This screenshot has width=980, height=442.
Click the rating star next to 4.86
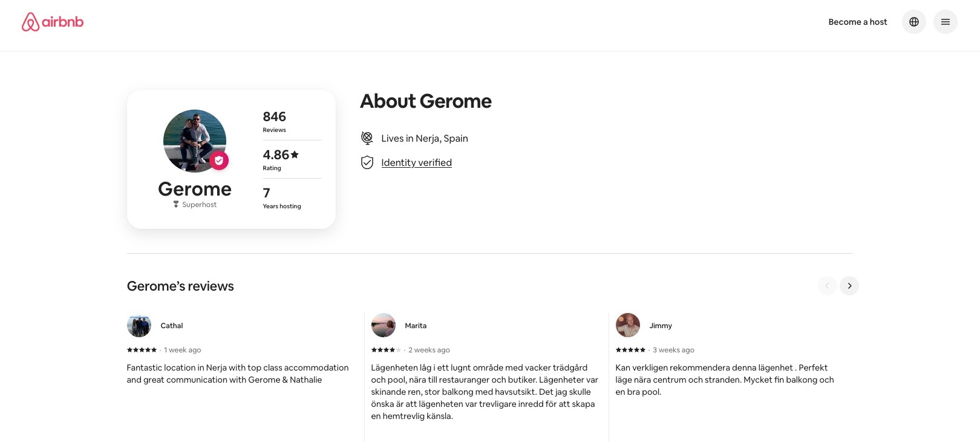point(295,154)
